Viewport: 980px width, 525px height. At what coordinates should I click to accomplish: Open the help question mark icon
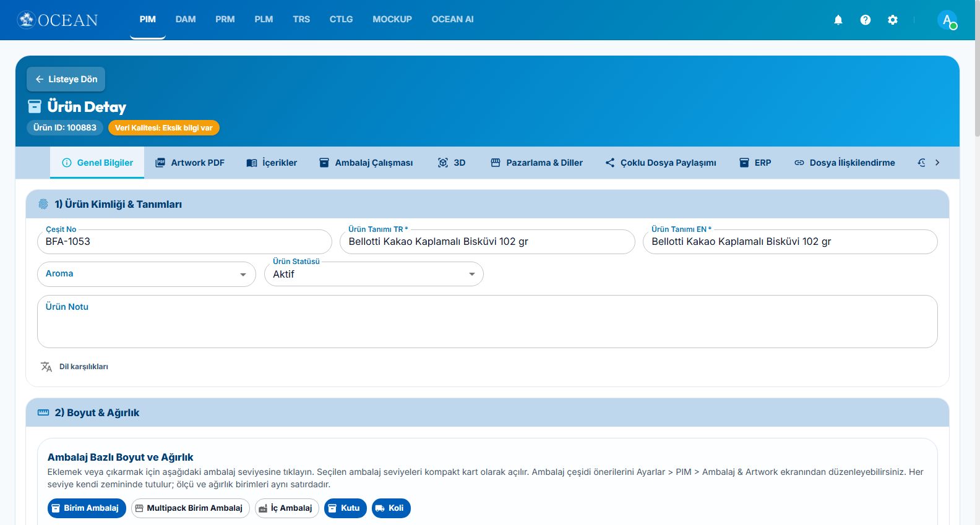point(866,20)
